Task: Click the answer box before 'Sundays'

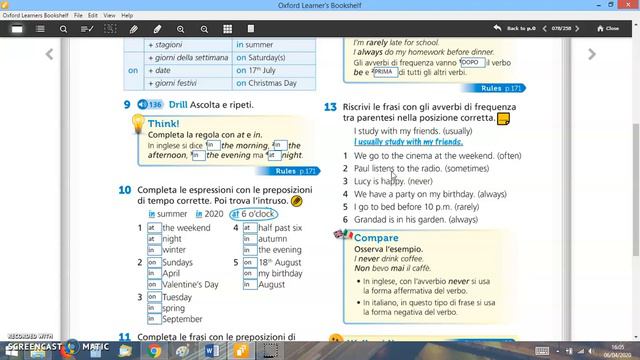Action: pos(154,262)
